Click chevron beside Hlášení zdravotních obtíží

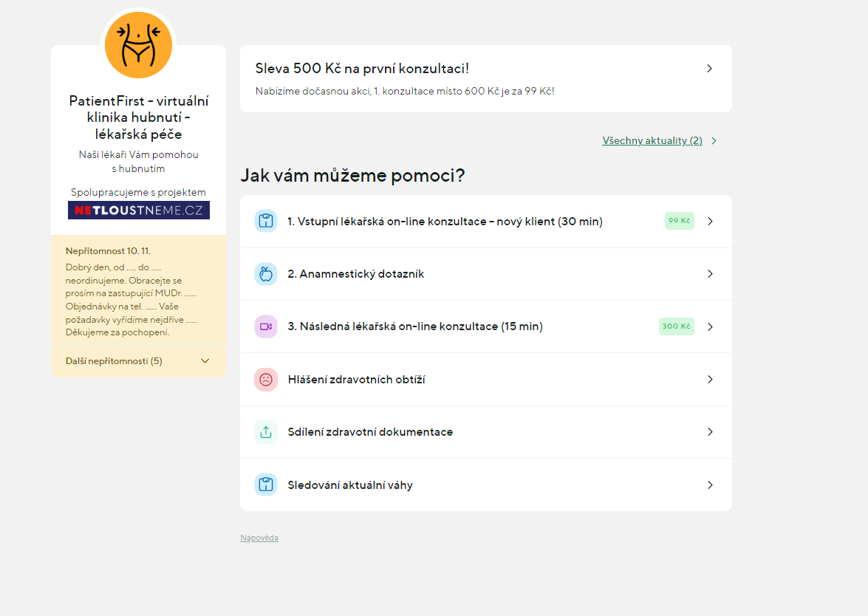click(x=710, y=380)
